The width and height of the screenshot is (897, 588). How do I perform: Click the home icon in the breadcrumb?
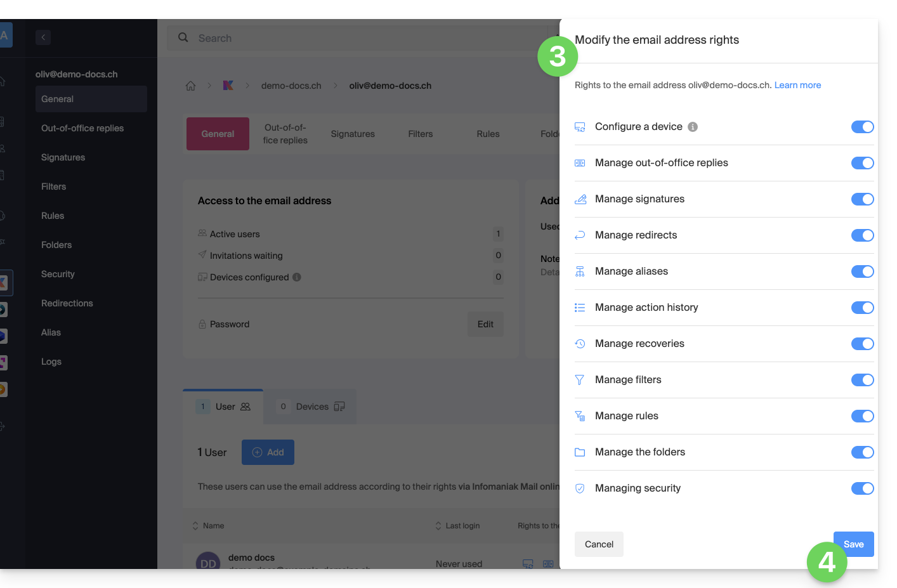tap(190, 86)
